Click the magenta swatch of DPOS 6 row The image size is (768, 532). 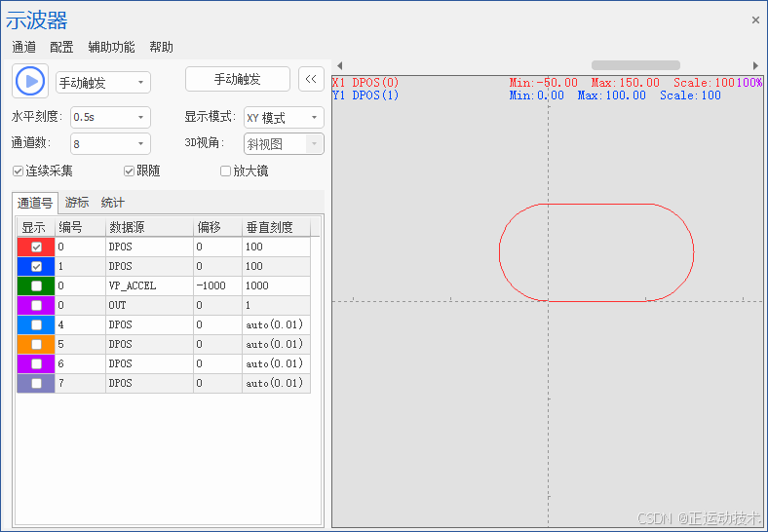coord(36,364)
